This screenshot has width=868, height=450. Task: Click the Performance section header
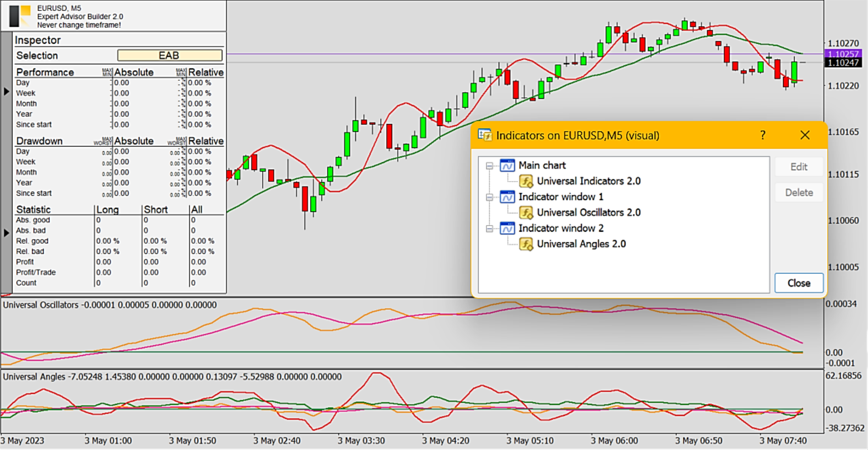45,72
